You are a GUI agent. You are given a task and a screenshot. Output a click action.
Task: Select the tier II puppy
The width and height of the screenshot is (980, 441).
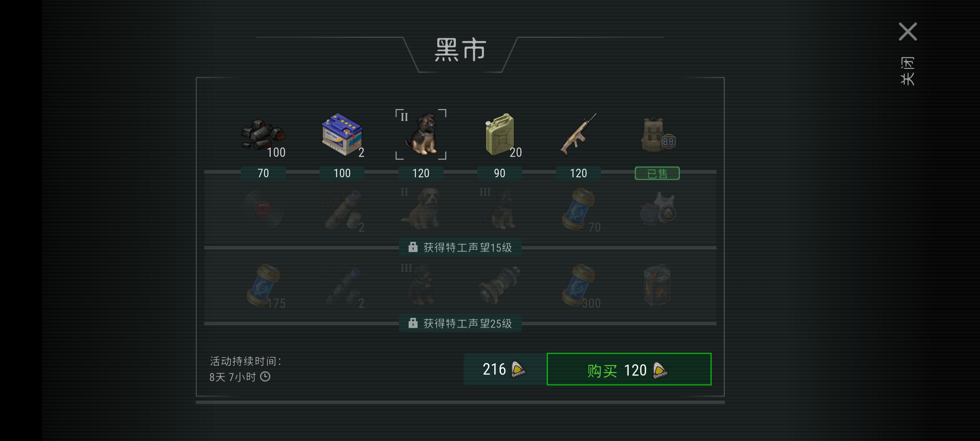[x=421, y=134]
